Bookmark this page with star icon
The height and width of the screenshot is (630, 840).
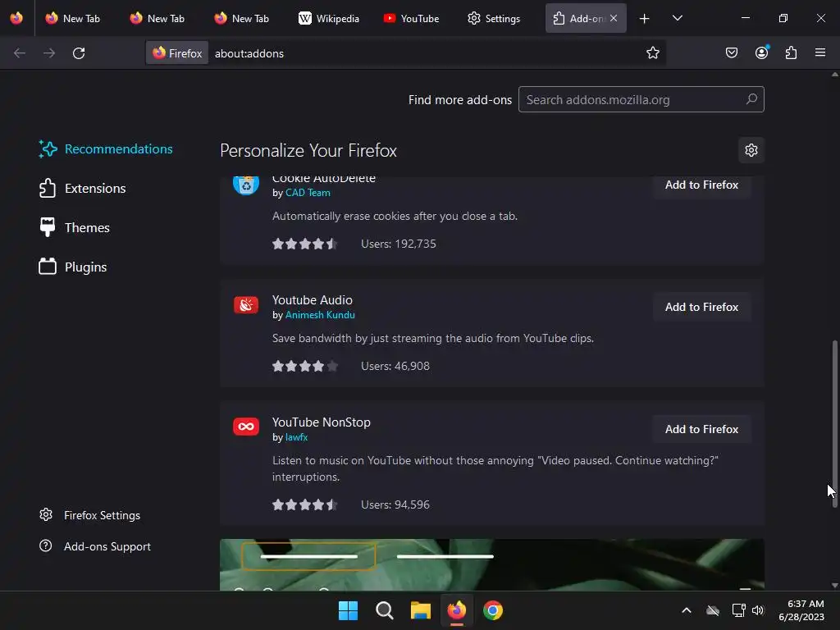click(652, 53)
